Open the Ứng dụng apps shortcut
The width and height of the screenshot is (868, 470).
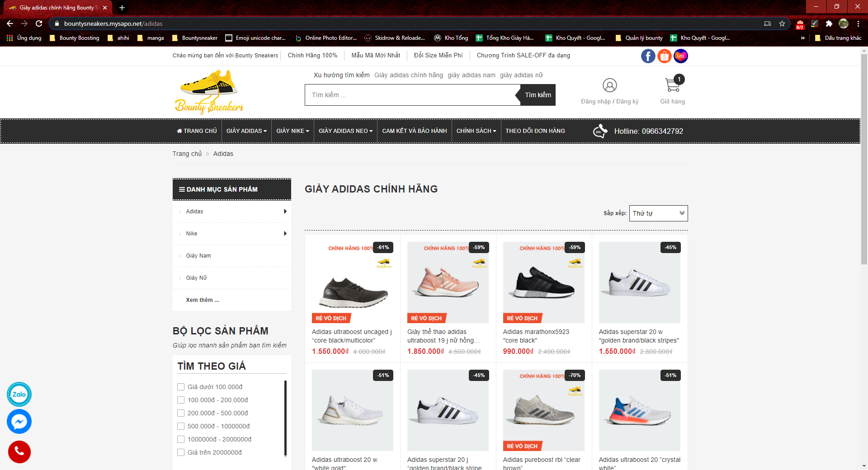point(24,38)
